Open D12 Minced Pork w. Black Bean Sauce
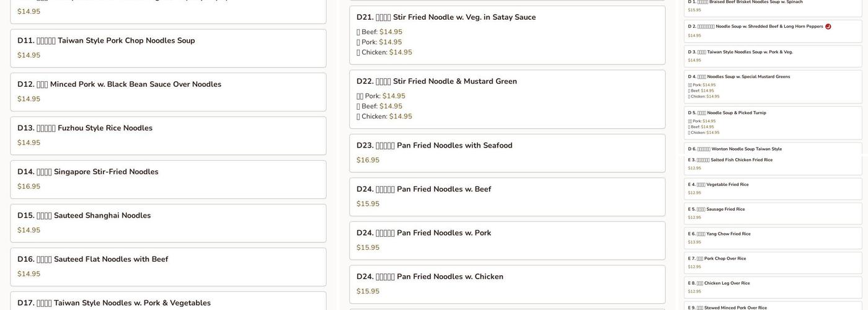868x310 pixels. (x=119, y=84)
